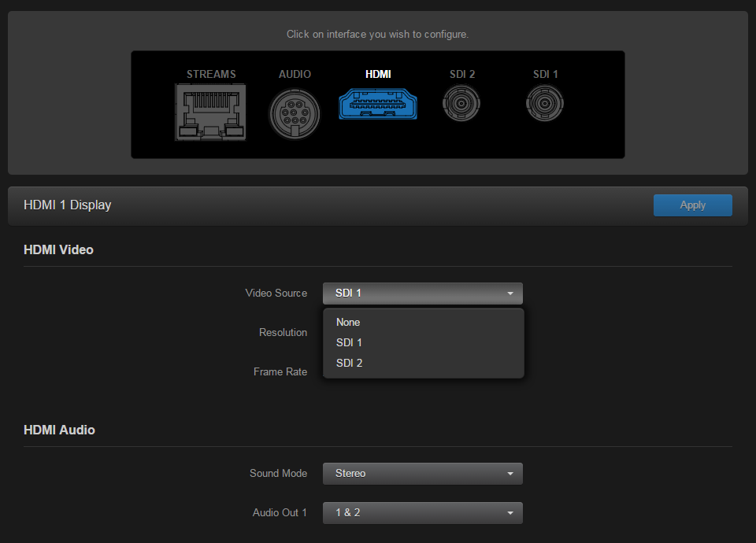The width and height of the screenshot is (756, 543).
Task: Select the SDI 1 interface label
Action: pyautogui.click(x=545, y=74)
